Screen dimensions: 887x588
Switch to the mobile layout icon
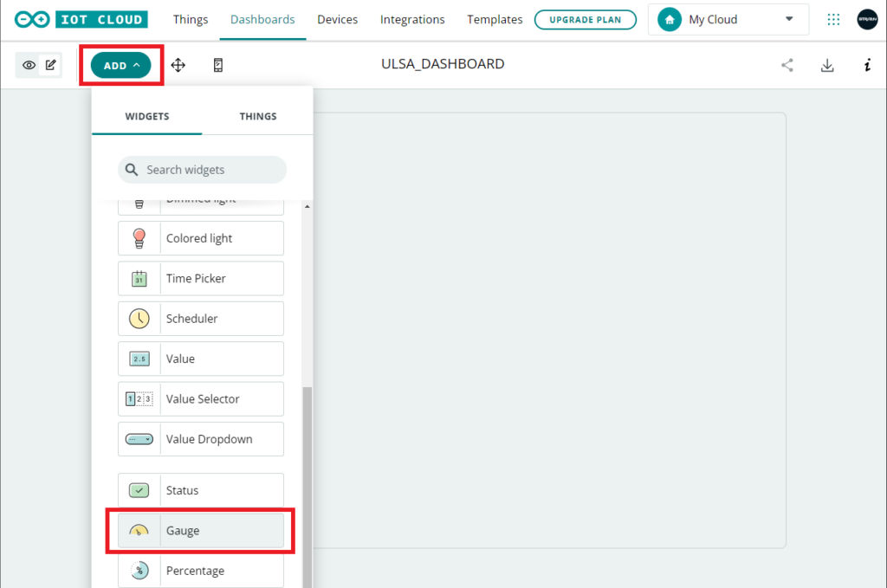coord(218,65)
